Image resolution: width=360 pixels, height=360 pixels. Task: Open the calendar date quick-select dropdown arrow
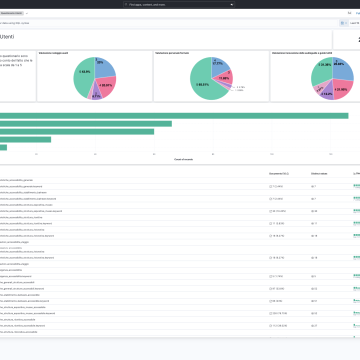(x=346, y=23)
